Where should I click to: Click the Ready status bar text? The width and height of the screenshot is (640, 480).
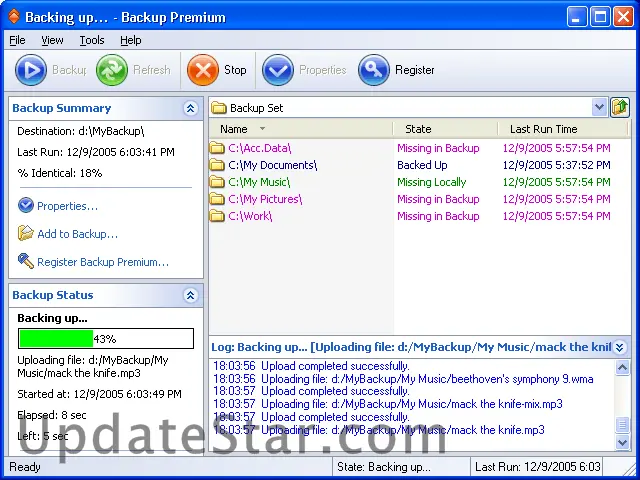coord(25,467)
